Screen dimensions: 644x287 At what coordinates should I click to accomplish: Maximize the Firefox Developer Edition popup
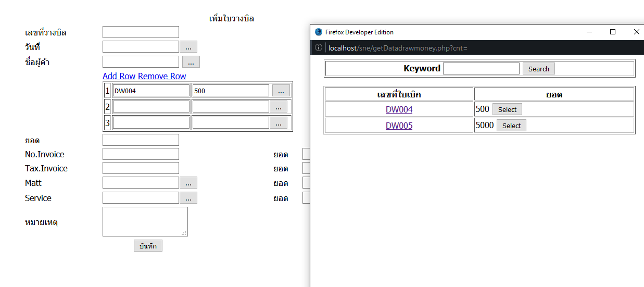(613, 32)
